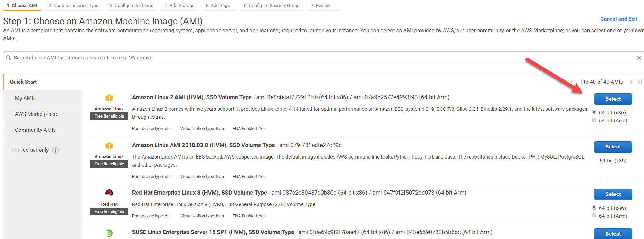Choose 64-bit (x86) for Amazon Linux 2
The width and height of the screenshot is (644, 239).
point(594,112)
